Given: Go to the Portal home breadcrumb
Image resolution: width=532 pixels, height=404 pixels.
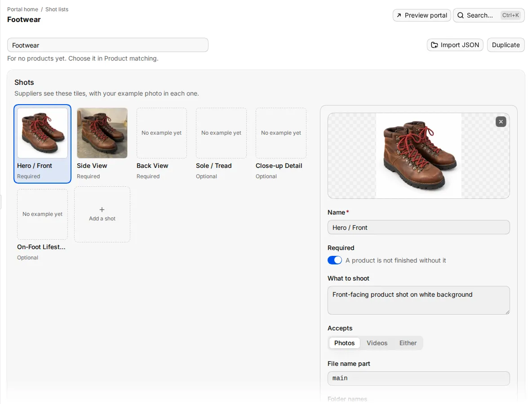Looking at the screenshot, I should click(x=23, y=9).
